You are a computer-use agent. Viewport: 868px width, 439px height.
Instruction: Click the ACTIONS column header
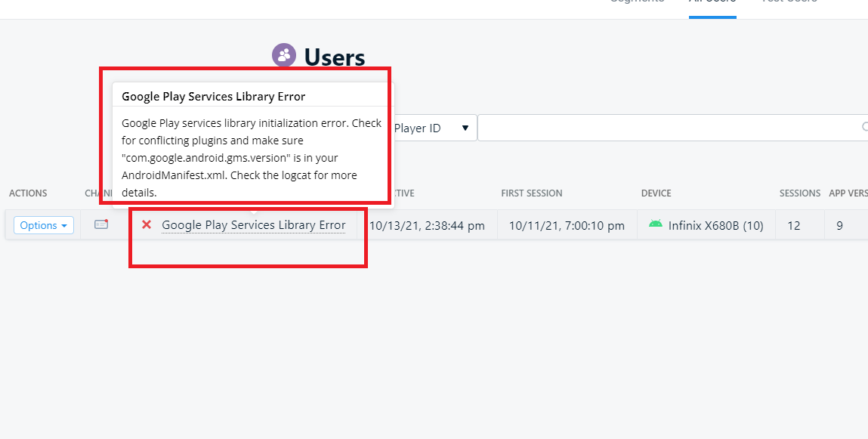coord(28,193)
